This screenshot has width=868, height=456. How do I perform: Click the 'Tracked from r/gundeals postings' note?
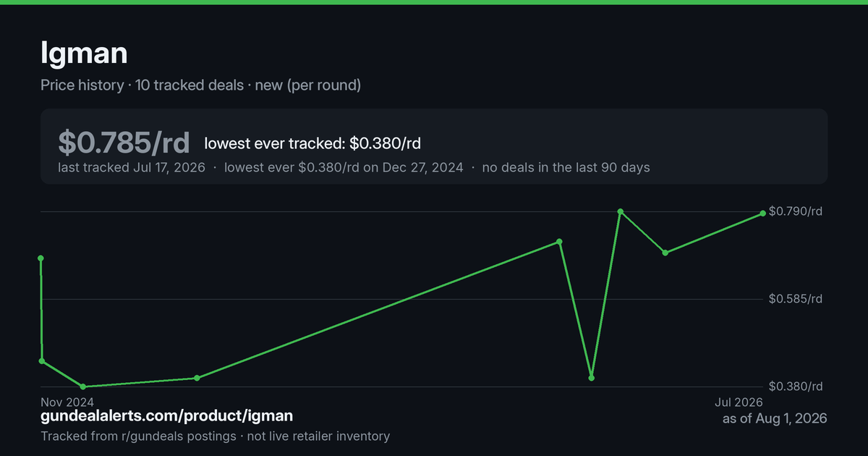coord(138,436)
